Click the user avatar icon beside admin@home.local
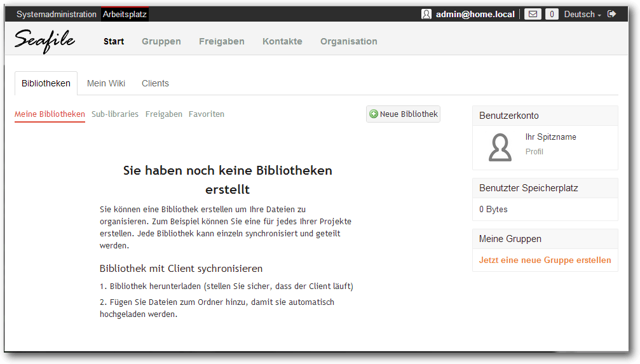Image resolution: width=640 pixels, height=364 pixels. [x=426, y=14]
